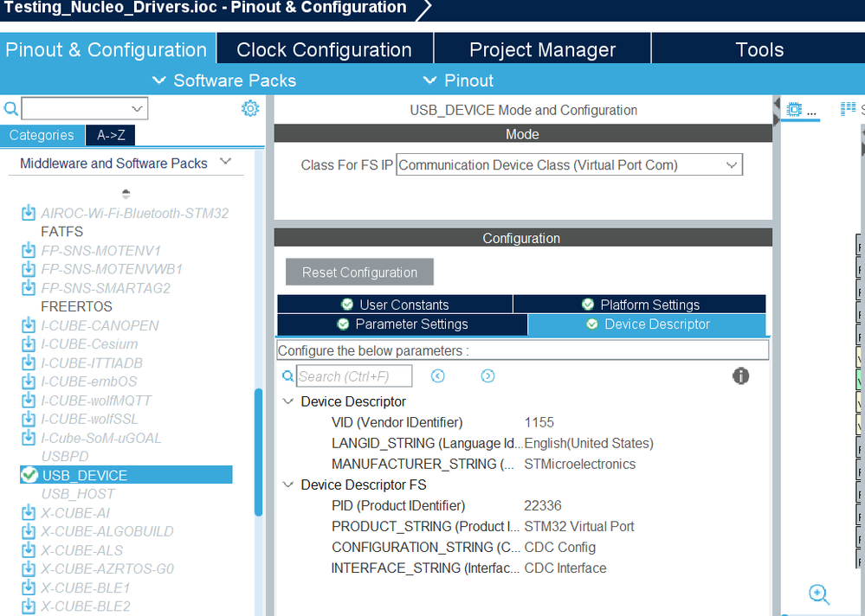Click the search magnifier icon in left panel
This screenshot has height=616, width=865.
click(10, 108)
